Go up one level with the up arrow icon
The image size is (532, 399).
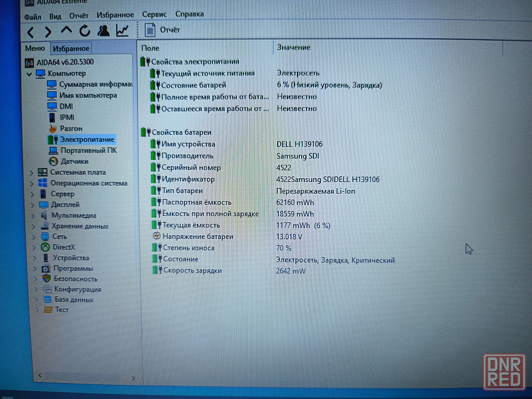pos(66,31)
